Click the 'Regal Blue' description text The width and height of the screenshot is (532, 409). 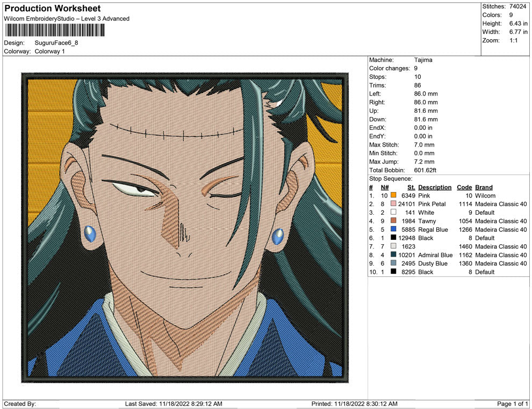pyautogui.click(x=433, y=229)
